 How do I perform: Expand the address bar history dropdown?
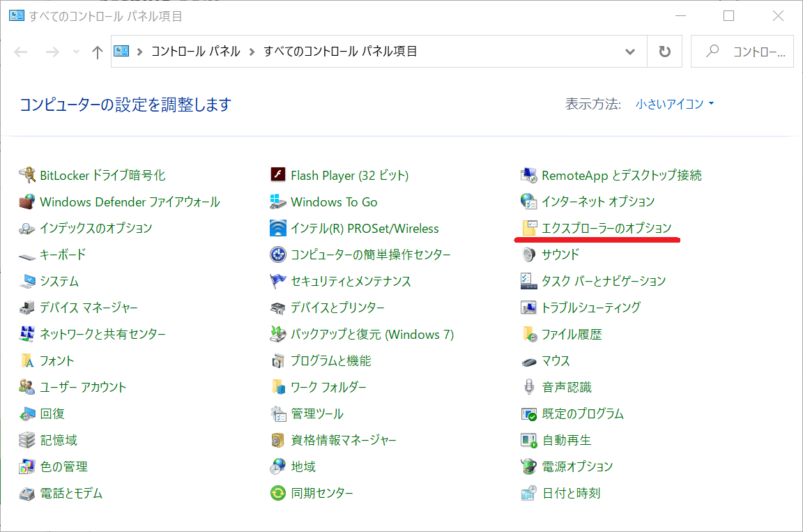[x=630, y=52]
